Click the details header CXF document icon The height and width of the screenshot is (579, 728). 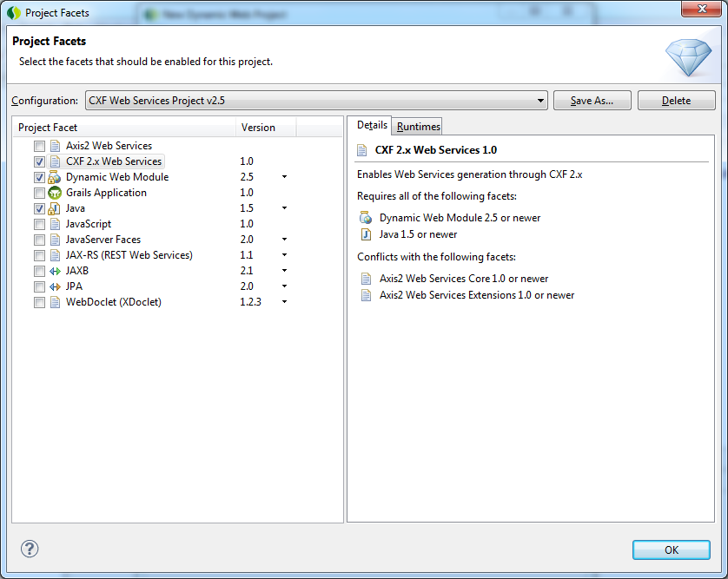click(361, 150)
